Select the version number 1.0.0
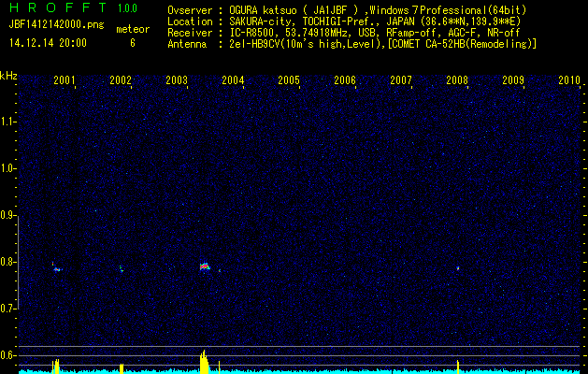The height and width of the screenshot is (374, 588). (x=127, y=7)
